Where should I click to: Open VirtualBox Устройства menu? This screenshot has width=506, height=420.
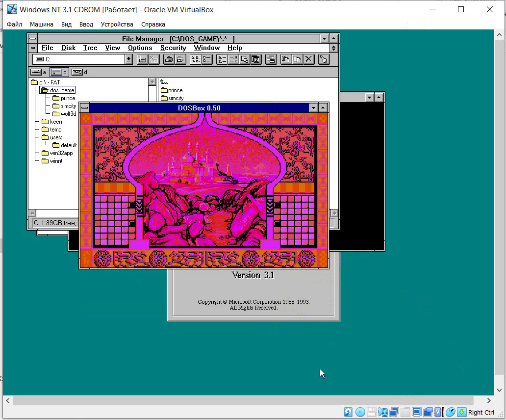[x=117, y=24]
